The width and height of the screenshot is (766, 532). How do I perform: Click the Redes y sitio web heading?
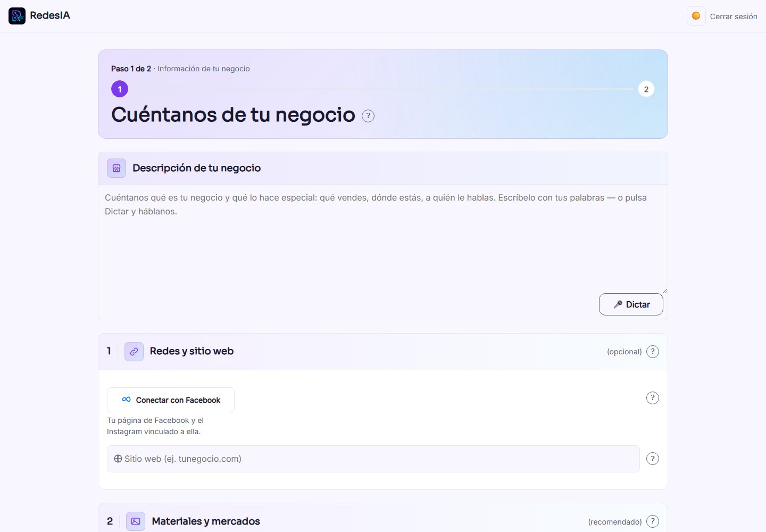click(191, 351)
